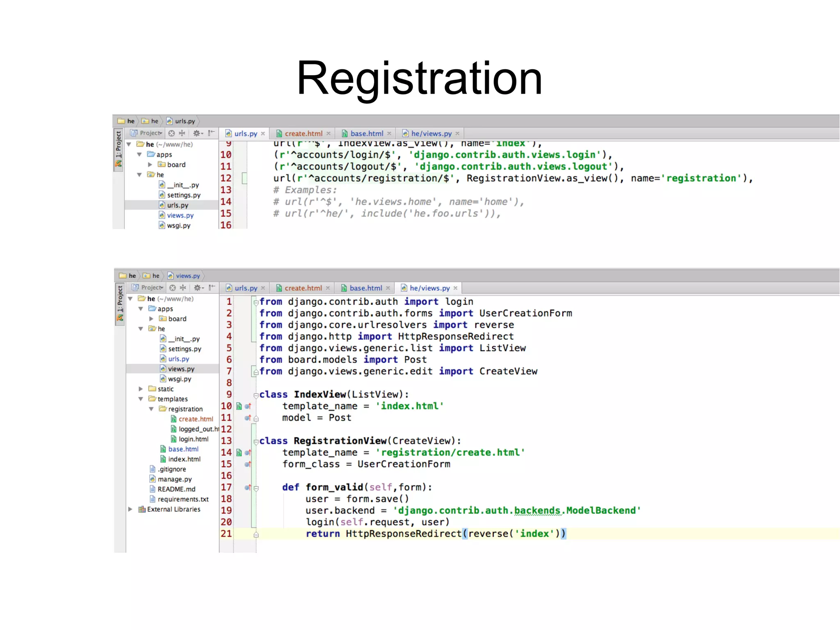Select base.html in bottom IDE tree
Viewport: 840px width, 630px height.
pyautogui.click(x=179, y=449)
